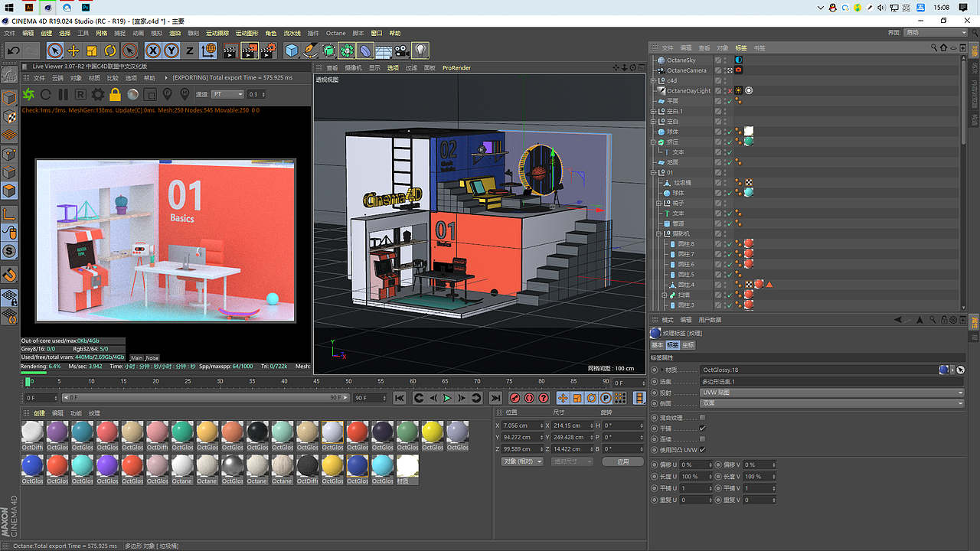Expand the 椅子 group in object tree
This screenshot has width=980, height=551.
658,203
